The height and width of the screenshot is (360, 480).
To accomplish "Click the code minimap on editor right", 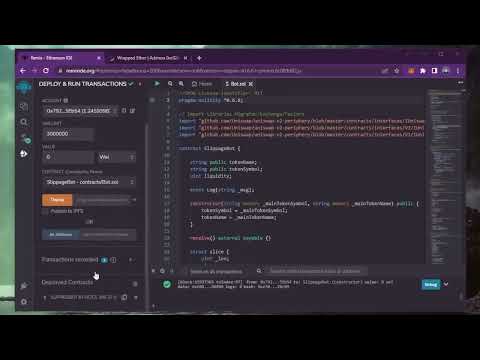I will coord(444,177).
